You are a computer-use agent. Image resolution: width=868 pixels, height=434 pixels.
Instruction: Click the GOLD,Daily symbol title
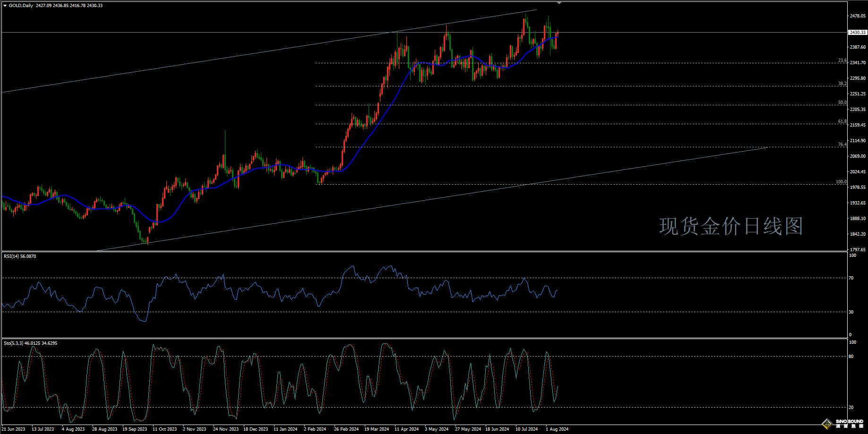point(21,6)
